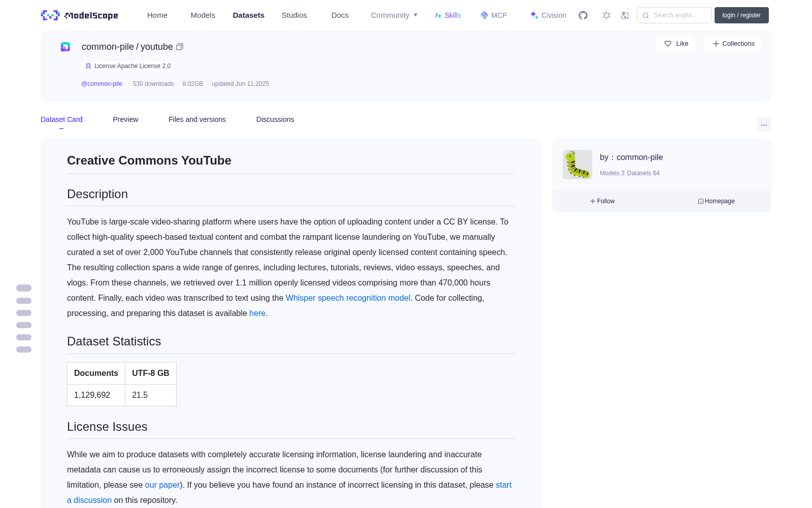
Task: Open the Datasets nav item
Action: (x=249, y=15)
